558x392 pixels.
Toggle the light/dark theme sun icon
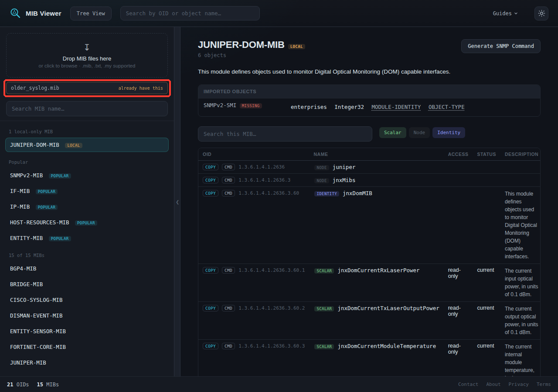(x=541, y=13)
